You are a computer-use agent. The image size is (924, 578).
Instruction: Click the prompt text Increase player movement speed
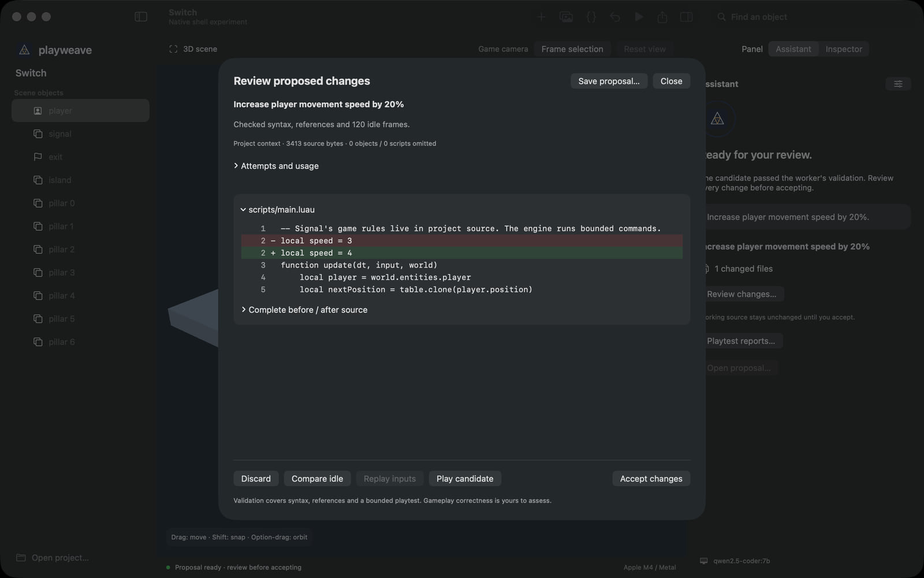788,217
